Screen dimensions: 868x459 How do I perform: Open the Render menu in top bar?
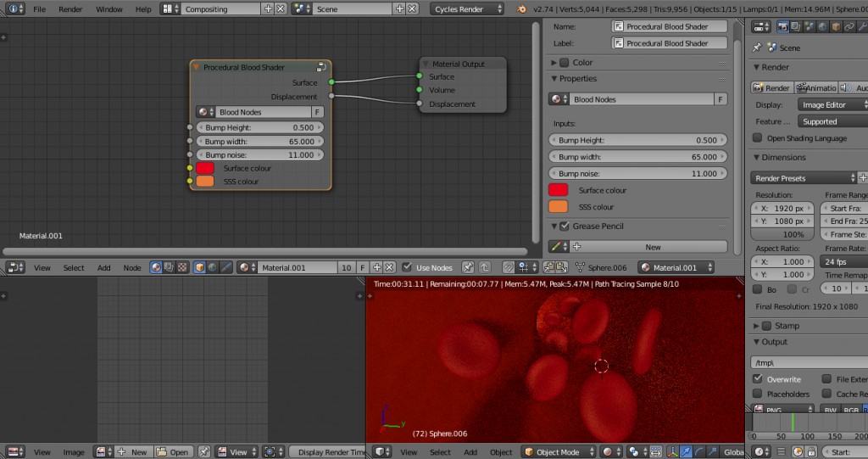70,9
